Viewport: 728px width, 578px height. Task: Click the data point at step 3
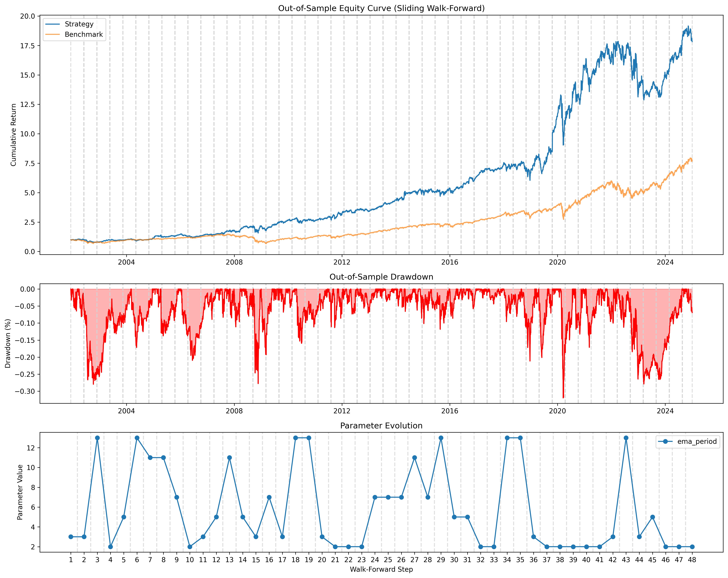pos(97,438)
